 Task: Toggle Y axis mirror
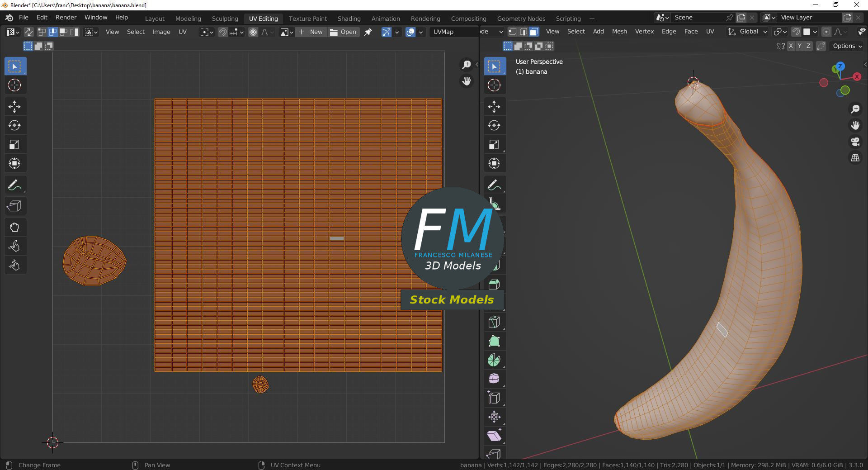click(800, 46)
